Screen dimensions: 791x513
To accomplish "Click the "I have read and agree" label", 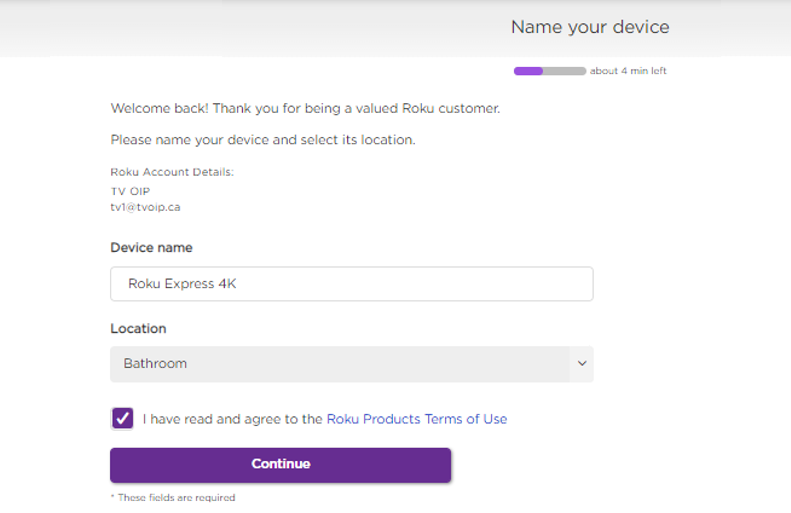I will (232, 419).
